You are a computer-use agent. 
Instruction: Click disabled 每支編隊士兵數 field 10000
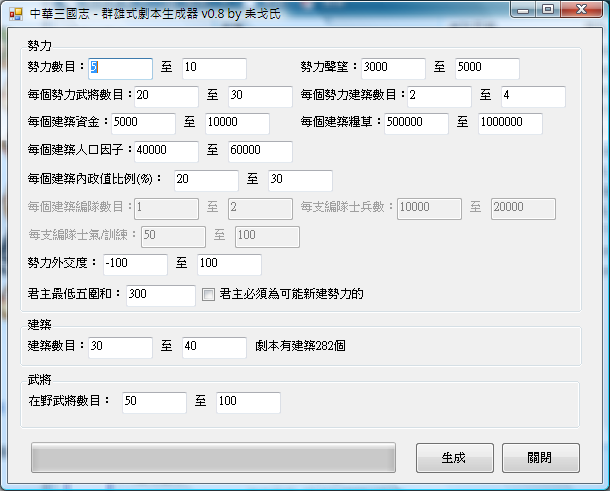429,209
